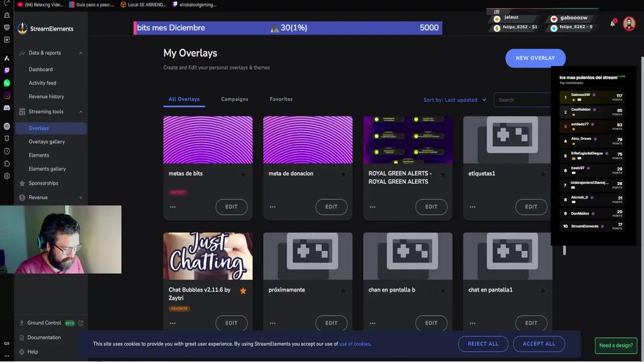The height and width of the screenshot is (362, 644).
Task: Open the three-dot menu for chan en pantalla b
Action: click(x=372, y=323)
